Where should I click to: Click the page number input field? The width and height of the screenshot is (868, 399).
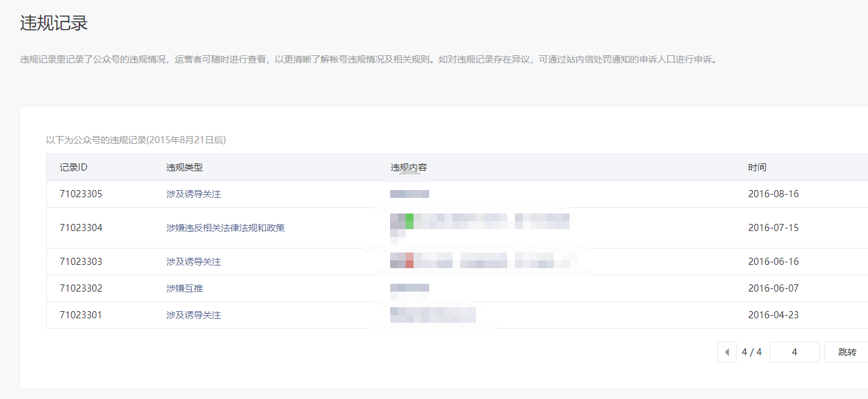tap(794, 352)
